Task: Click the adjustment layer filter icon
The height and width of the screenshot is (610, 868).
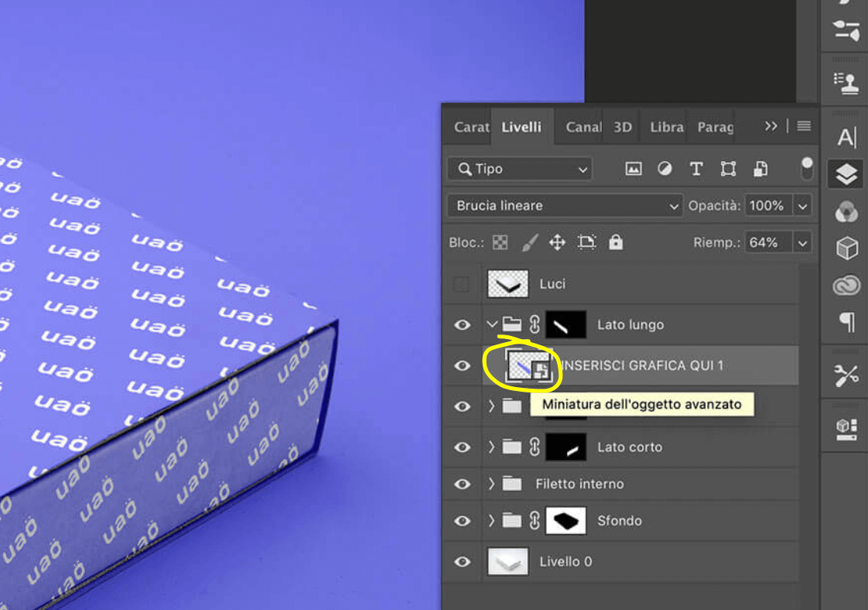Action: pyautogui.click(x=665, y=169)
